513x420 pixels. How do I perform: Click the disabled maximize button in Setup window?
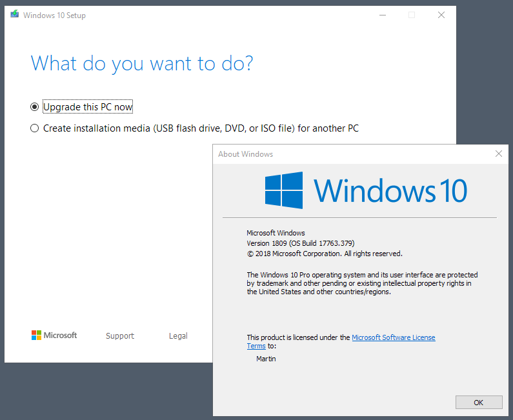412,15
